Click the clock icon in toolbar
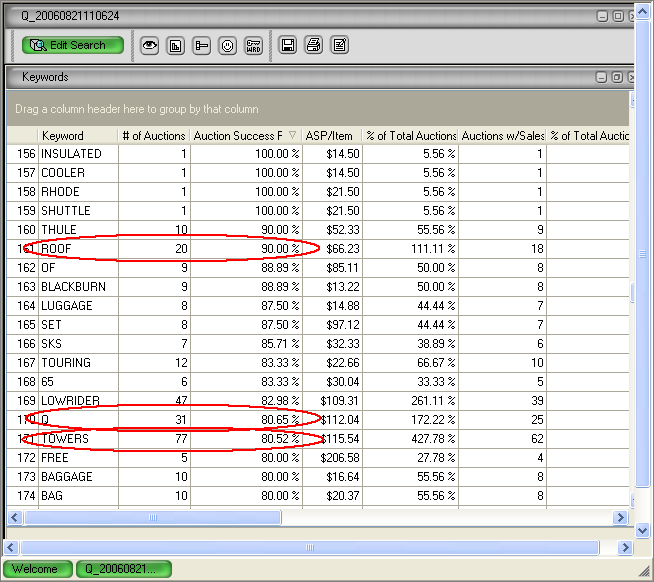The width and height of the screenshot is (654, 582). click(x=228, y=45)
